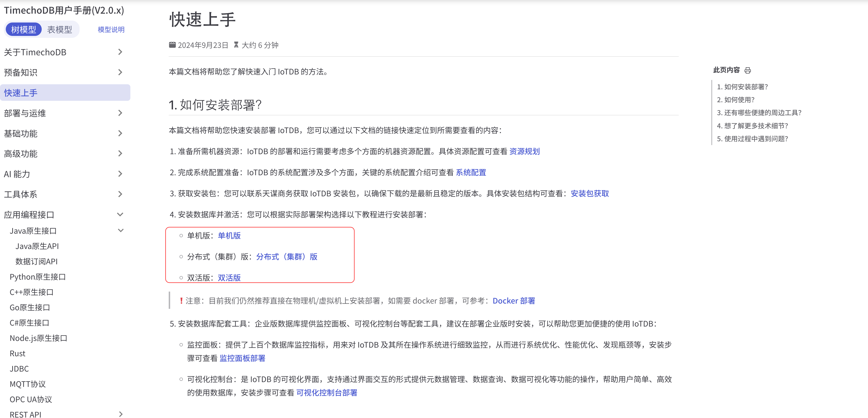The image size is (868, 418).
Task: Open Java原生API page in sidebar
Action: [x=37, y=246]
